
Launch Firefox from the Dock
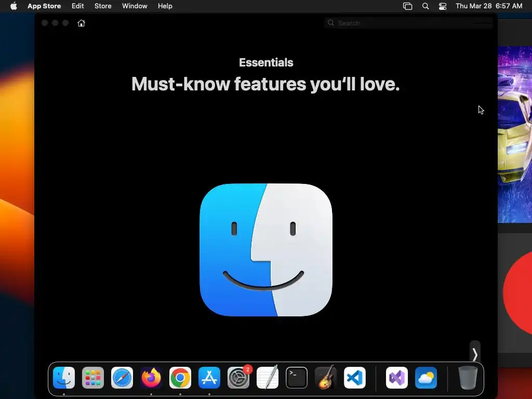tap(151, 378)
